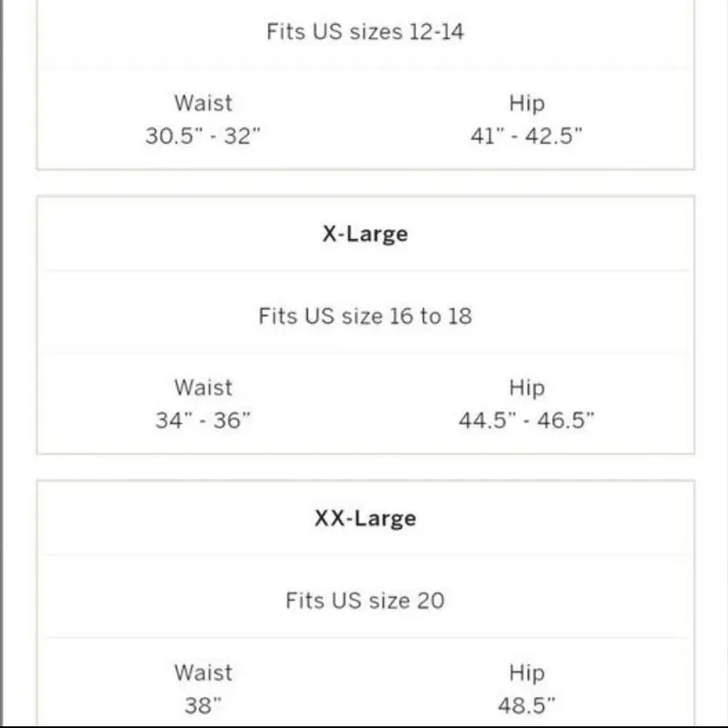Click the Waist label above 30.5" - 32"
The image size is (728, 728).
(x=203, y=103)
